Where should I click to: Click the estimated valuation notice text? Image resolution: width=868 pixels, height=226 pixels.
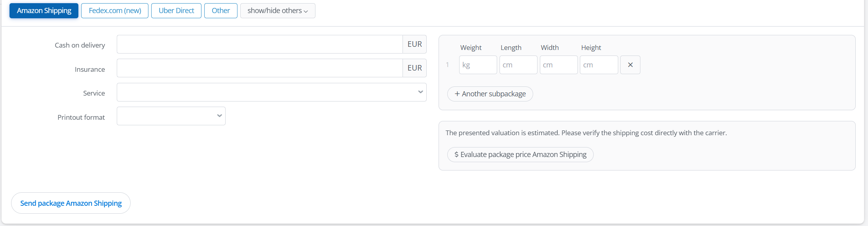[586, 133]
